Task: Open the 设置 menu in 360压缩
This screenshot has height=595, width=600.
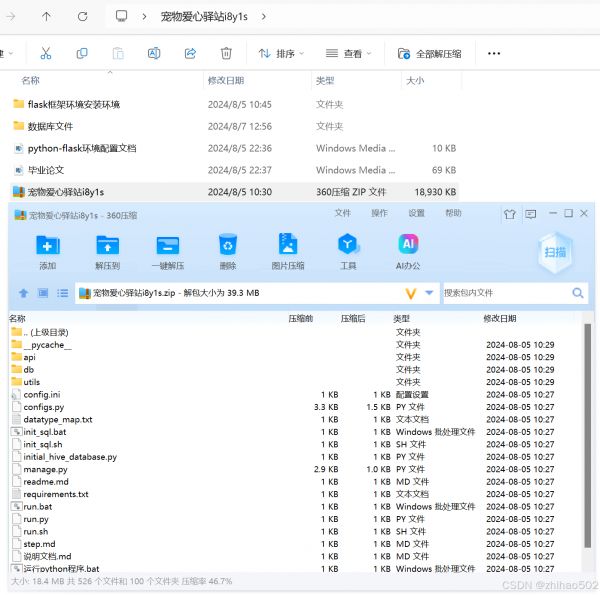Action: click(416, 213)
